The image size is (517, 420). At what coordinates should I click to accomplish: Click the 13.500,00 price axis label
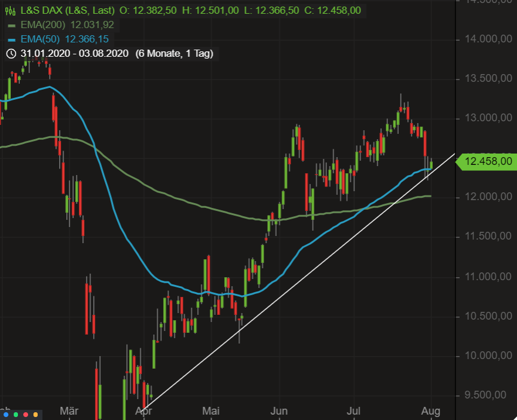(x=488, y=78)
